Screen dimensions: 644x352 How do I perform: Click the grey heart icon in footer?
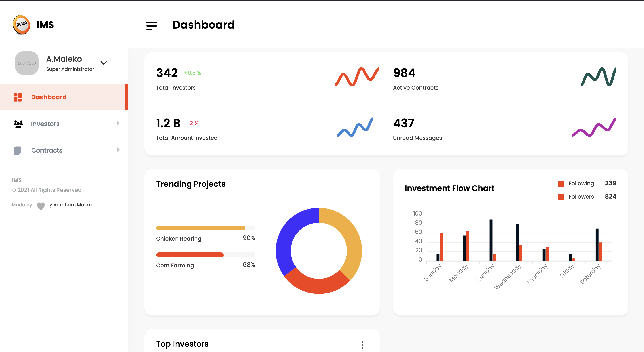pos(40,205)
